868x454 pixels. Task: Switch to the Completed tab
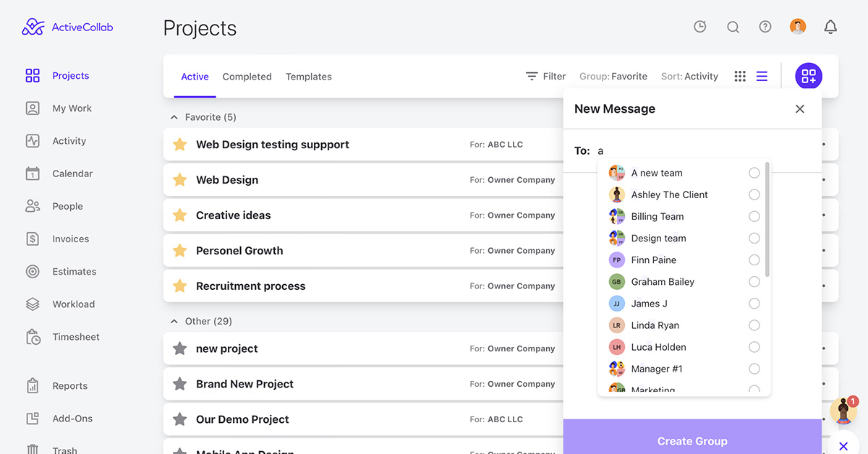coord(247,76)
